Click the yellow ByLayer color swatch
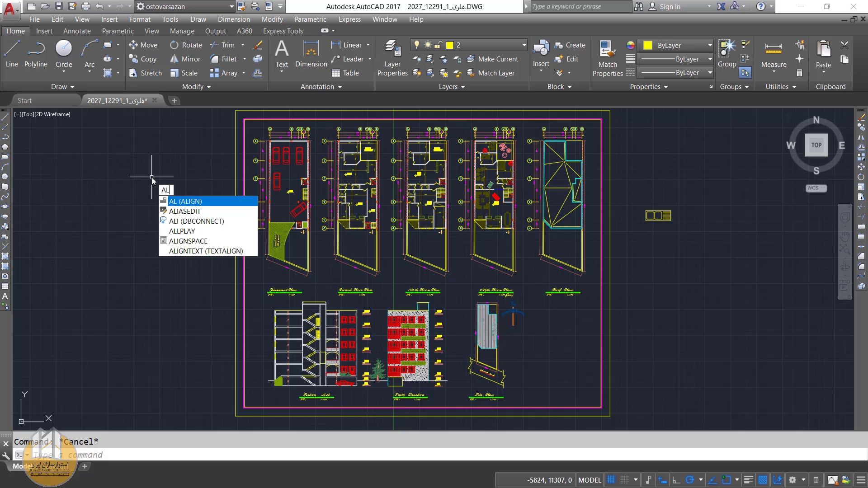The image size is (868, 488). pos(647,45)
